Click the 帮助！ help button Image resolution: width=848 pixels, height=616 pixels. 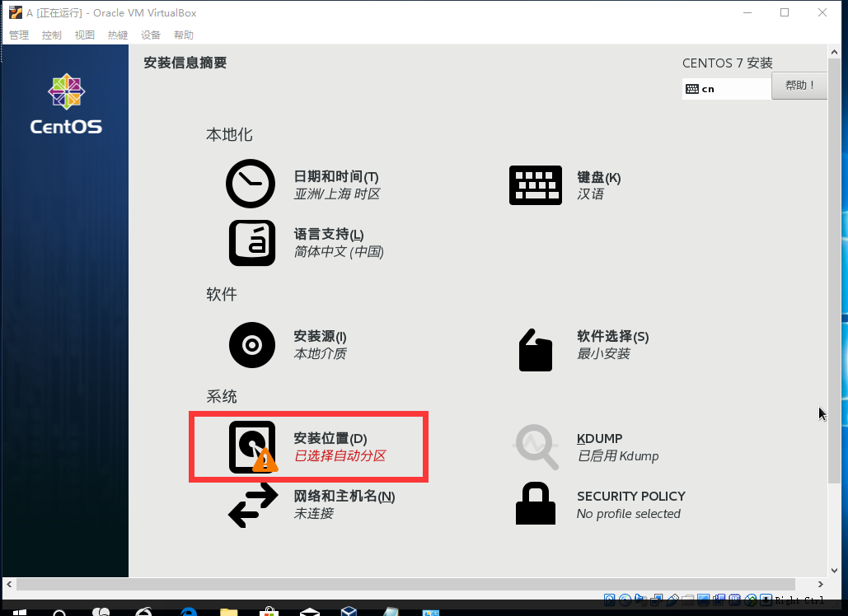[x=799, y=86]
